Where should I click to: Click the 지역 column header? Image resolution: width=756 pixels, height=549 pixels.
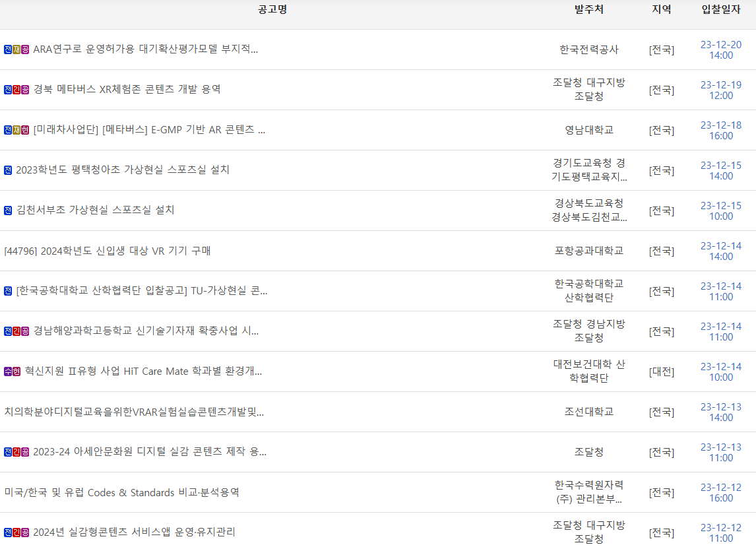662,10
